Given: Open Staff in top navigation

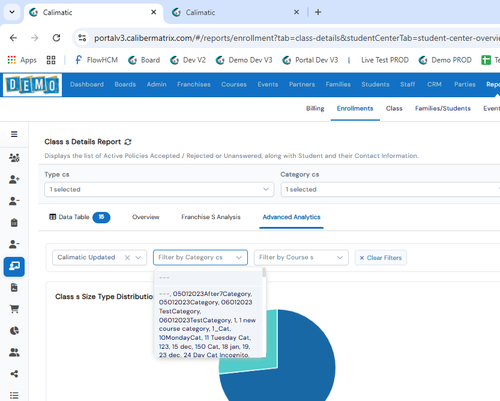Looking at the screenshot, I should pyautogui.click(x=408, y=84).
